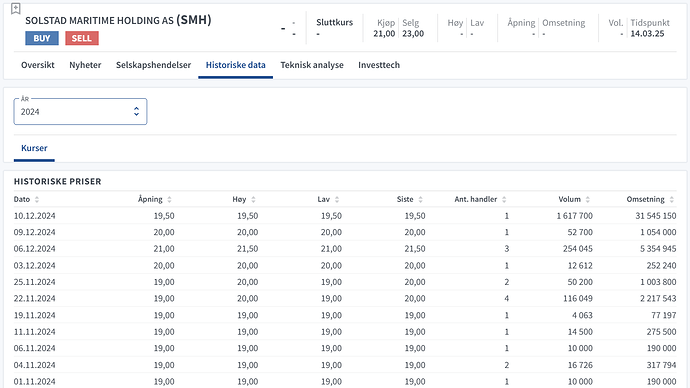Select the 10.12.2024 price row
The width and height of the screenshot is (690, 388).
click(x=345, y=216)
